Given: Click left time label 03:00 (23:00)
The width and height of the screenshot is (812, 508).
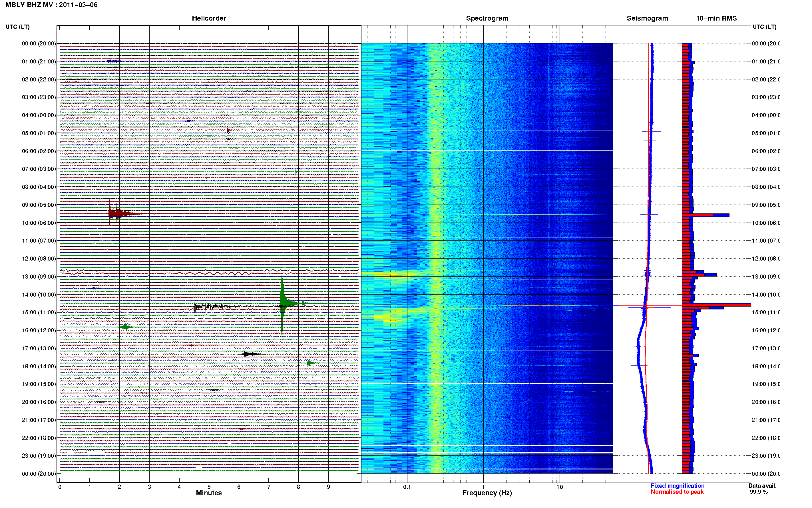Looking at the screenshot, I should click(x=39, y=97).
